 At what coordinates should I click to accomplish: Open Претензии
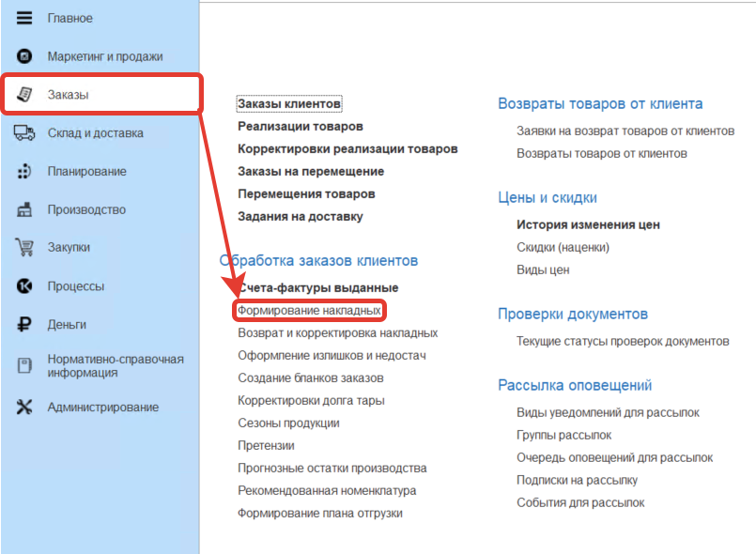pos(266,445)
